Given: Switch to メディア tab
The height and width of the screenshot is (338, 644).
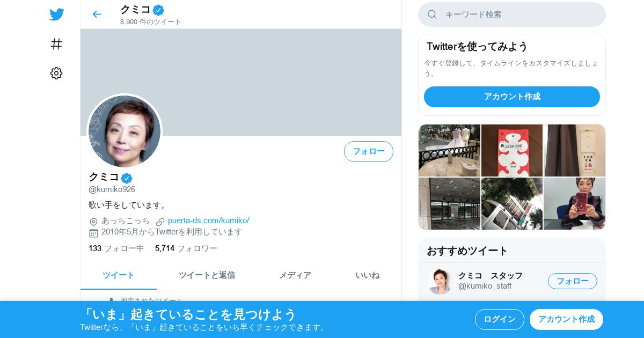Looking at the screenshot, I should point(295,275).
